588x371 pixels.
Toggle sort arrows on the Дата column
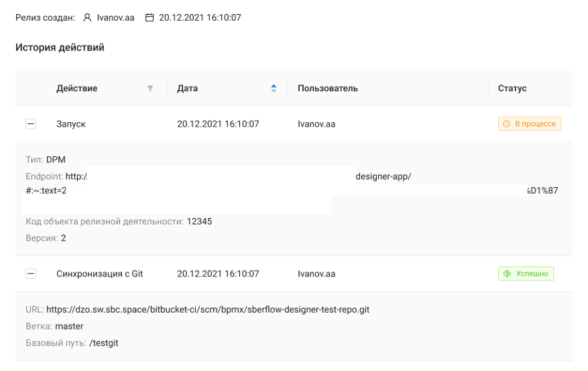pyautogui.click(x=274, y=89)
